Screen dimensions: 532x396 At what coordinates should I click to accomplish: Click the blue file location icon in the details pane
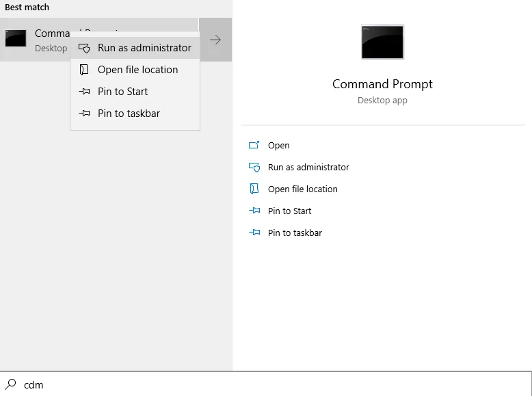click(x=254, y=189)
